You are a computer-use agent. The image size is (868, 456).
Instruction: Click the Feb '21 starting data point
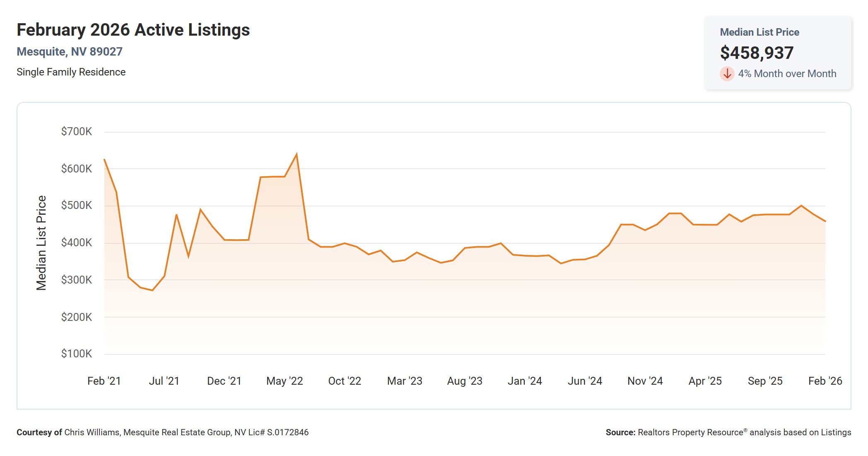tap(104, 159)
